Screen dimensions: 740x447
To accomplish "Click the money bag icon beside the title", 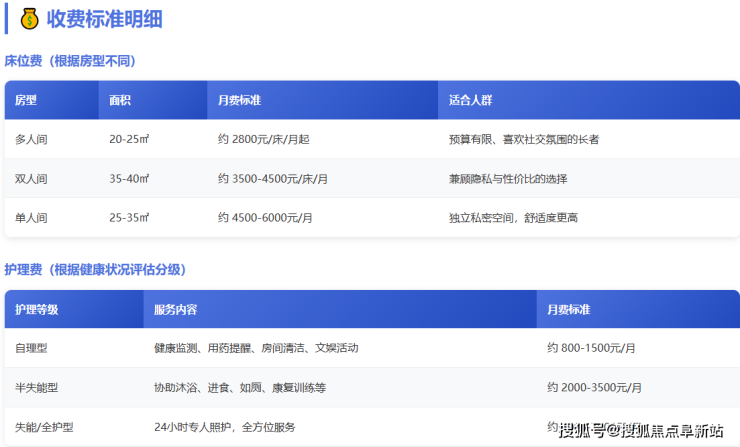I will (x=30, y=19).
